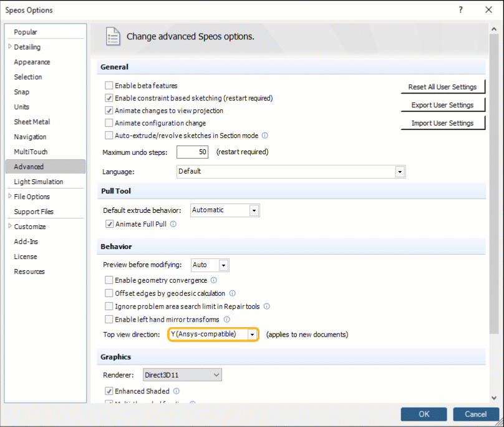Click Reset All User Settings
The image size is (504, 427).
pos(443,87)
